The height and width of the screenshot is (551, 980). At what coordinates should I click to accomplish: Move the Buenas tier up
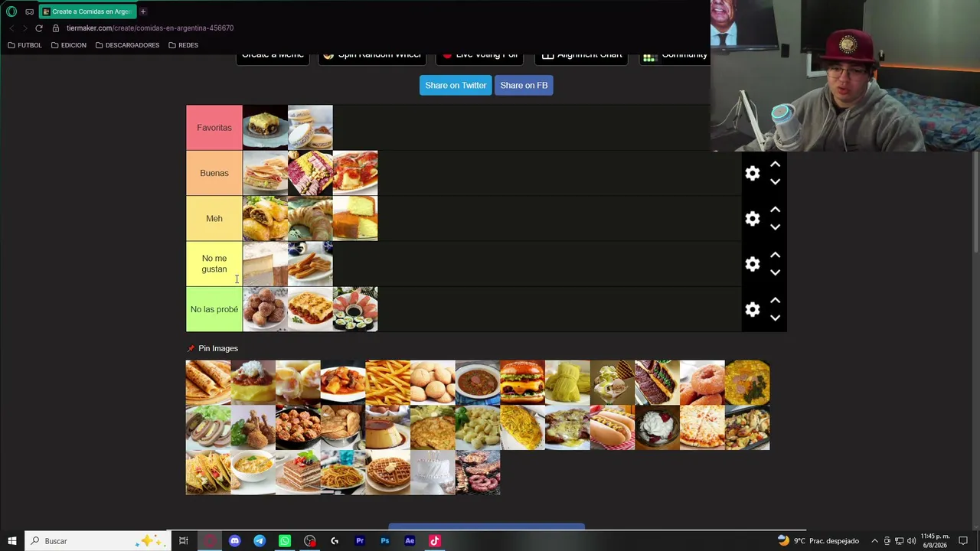click(775, 165)
